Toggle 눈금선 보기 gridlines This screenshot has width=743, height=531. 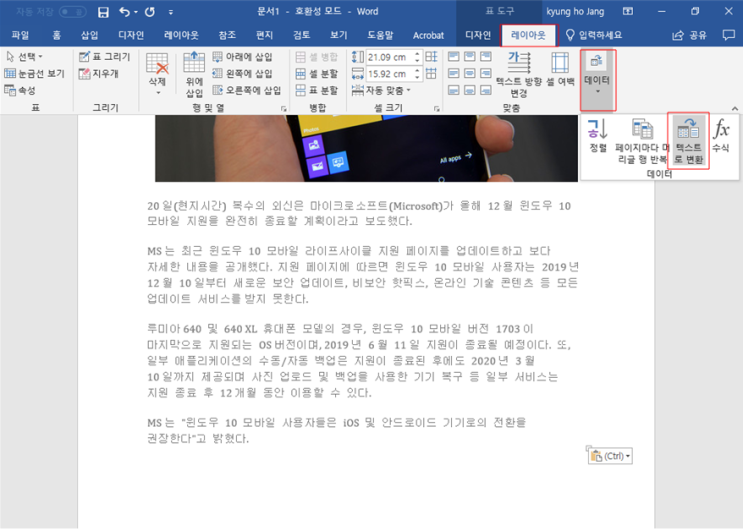click(x=34, y=73)
